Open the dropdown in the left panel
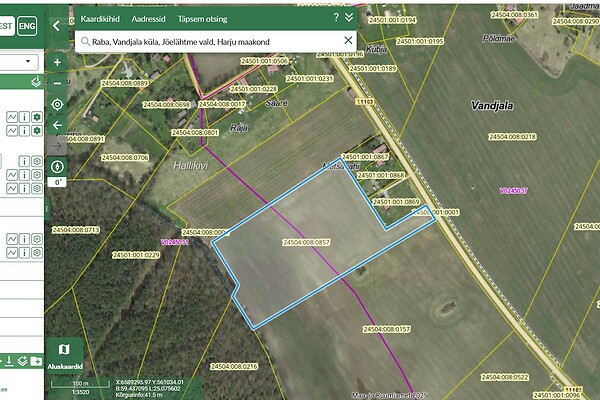 pos(19,62)
